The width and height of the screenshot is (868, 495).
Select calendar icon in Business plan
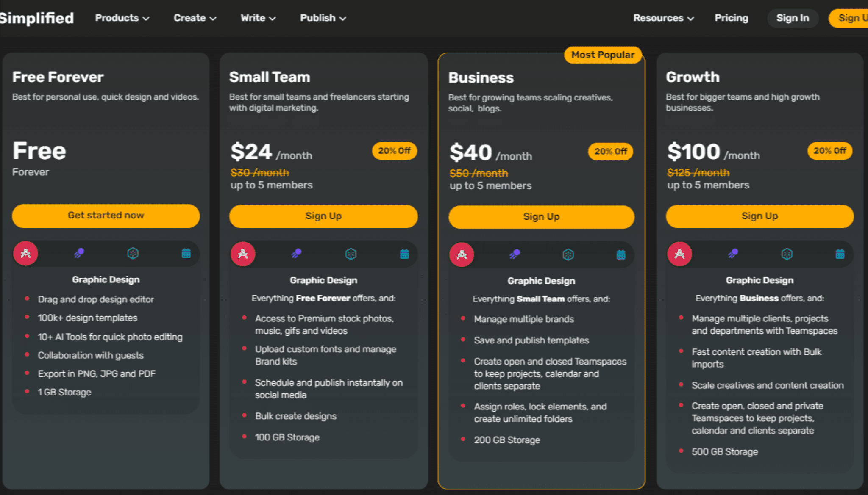(x=621, y=254)
